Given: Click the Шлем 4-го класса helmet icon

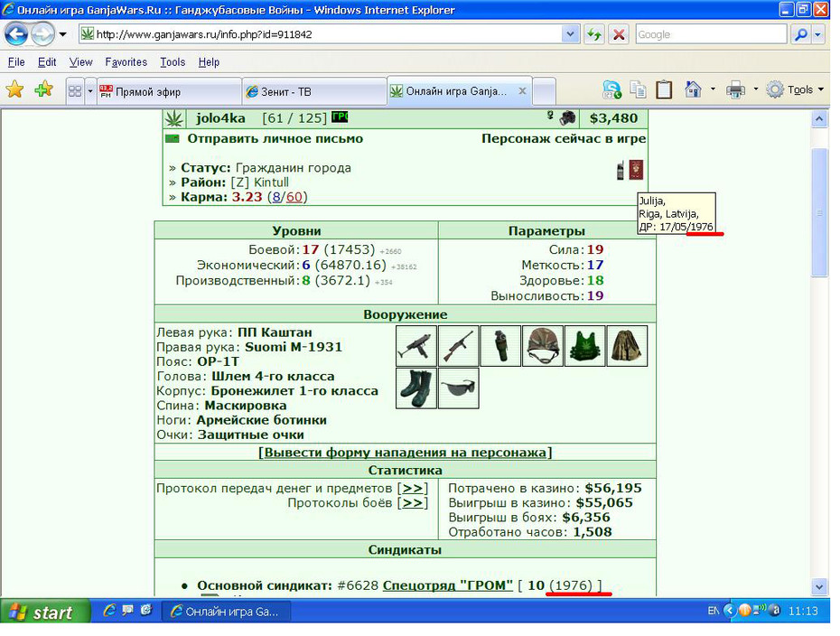Looking at the screenshot, I should [543, 346].
